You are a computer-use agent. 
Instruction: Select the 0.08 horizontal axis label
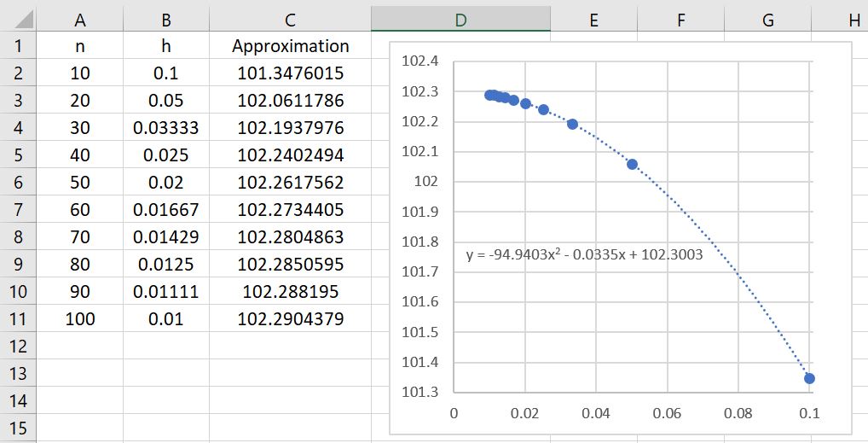(x=738, y=413)
